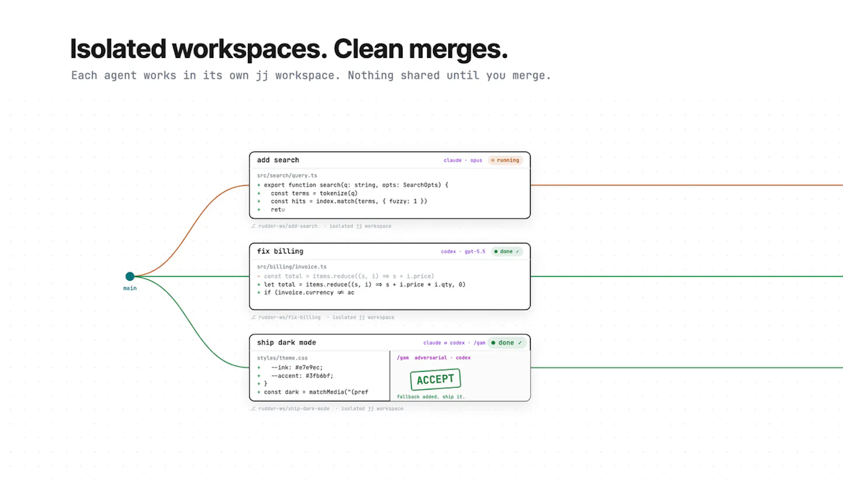Click the 'export function search' code line

(x=352, y=185)
